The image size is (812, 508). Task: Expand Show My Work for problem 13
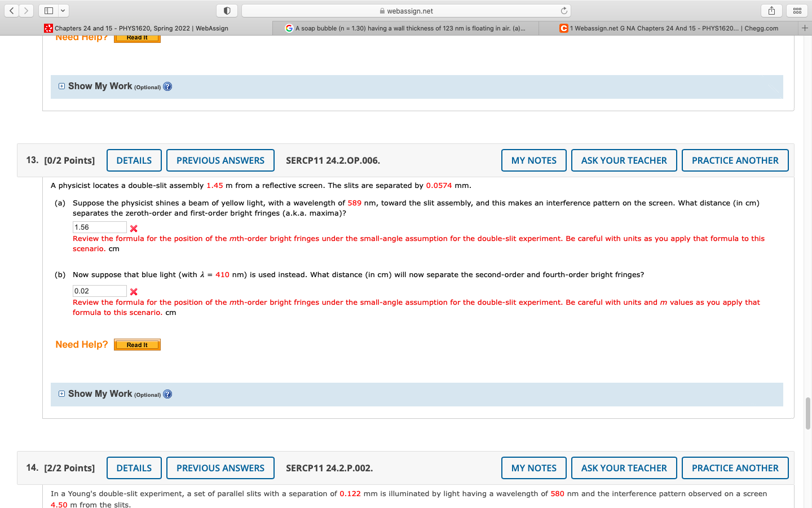61,393
